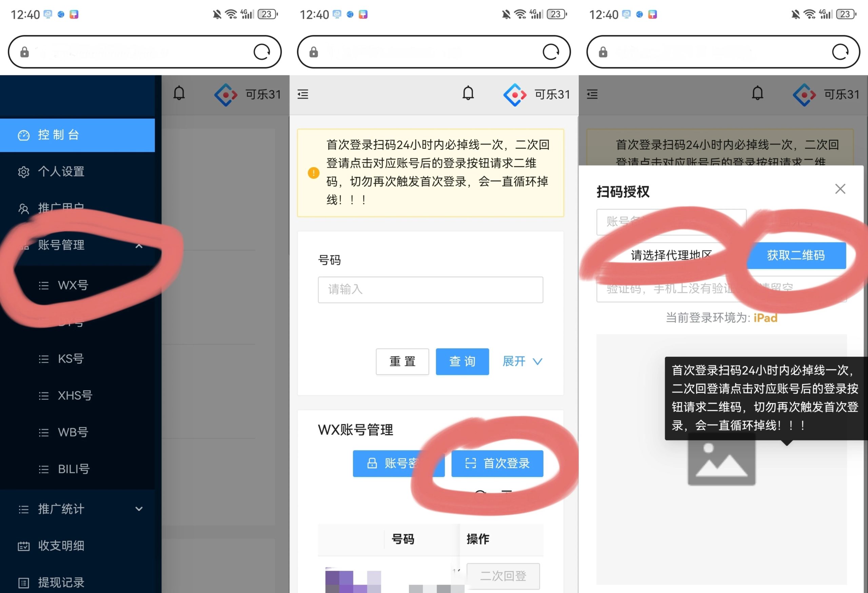Select the list icon next to WX号

pyautogui.click(x=44, y=285)
